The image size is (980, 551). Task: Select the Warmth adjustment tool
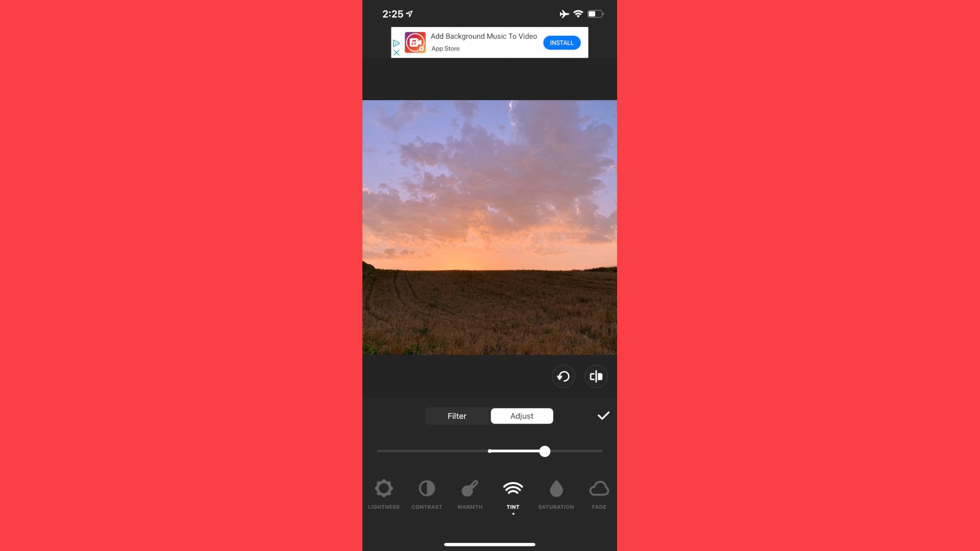(x=469, y=493)
